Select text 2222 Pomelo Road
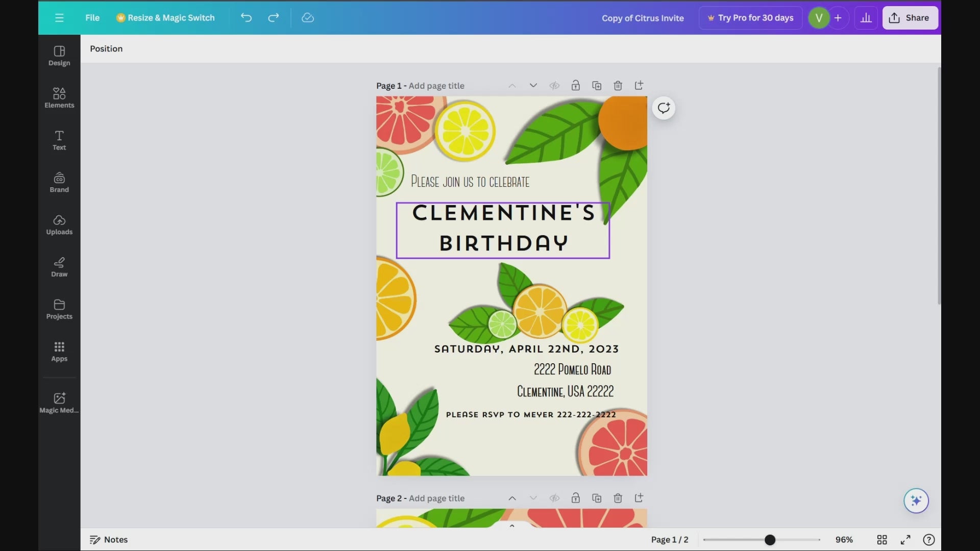Image resolution: width=980 pixels, height=551 pixels. (x=572, y=369)
